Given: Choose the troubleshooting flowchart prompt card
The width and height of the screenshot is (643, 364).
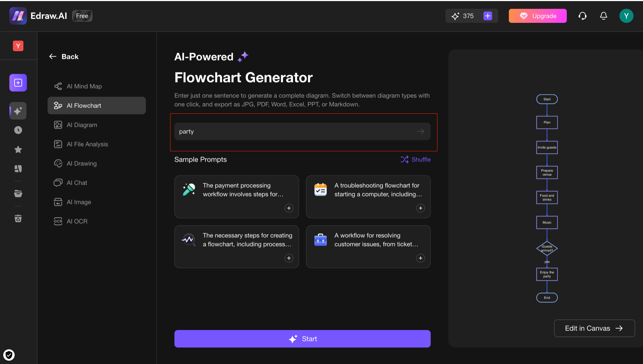Looking at the screenshot, I should 368,197.
